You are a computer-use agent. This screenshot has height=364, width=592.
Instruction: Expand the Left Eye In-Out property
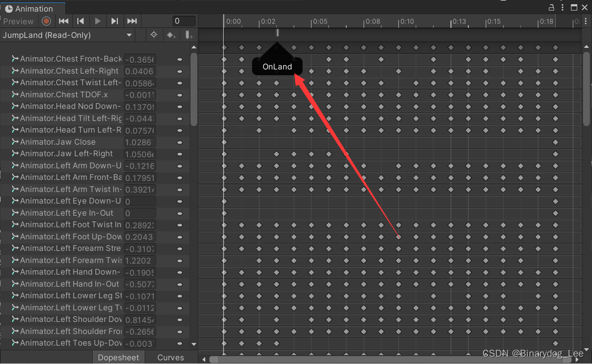click(x=15, y=213)
